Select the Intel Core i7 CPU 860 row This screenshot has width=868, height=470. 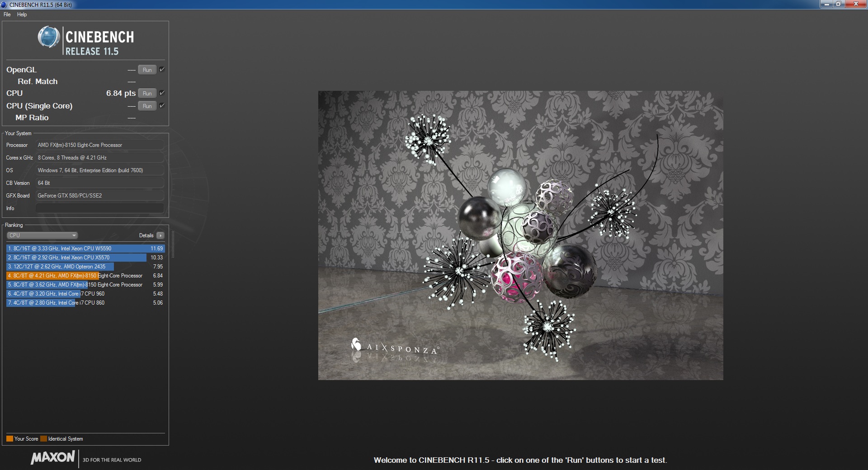pos(85,303)
